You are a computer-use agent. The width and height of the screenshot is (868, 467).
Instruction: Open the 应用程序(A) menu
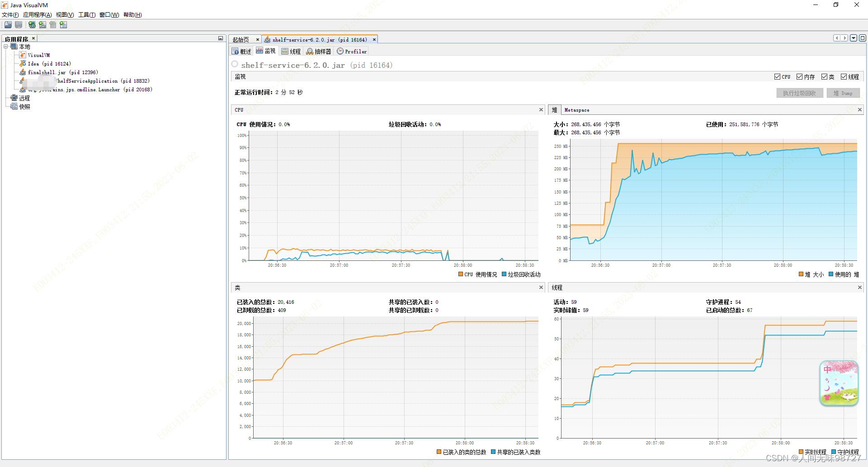coord(38,15)
